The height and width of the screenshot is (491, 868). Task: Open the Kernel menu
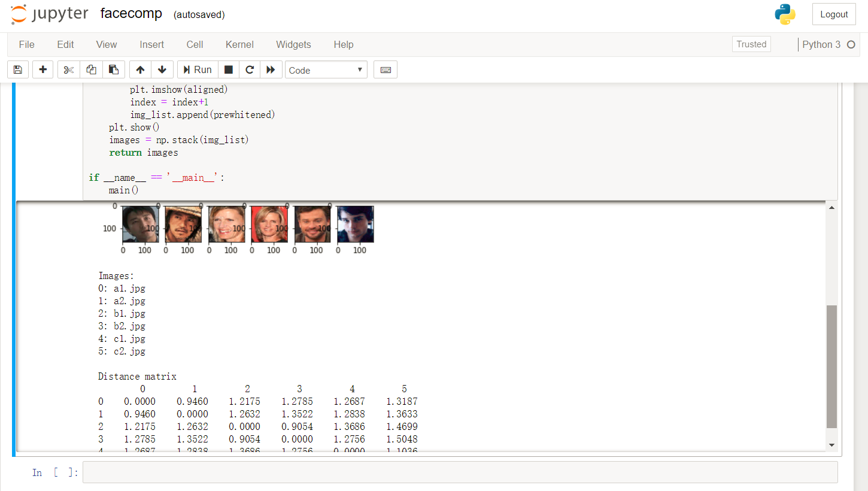239,44
